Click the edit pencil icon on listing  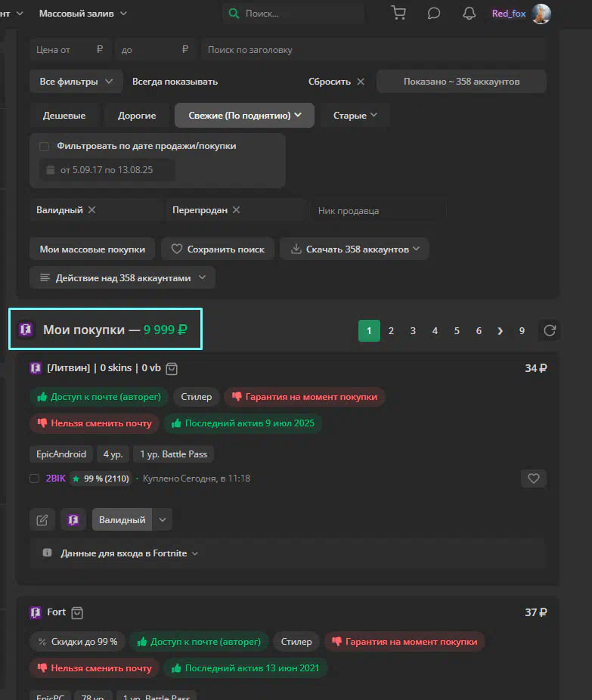point(42,519)
